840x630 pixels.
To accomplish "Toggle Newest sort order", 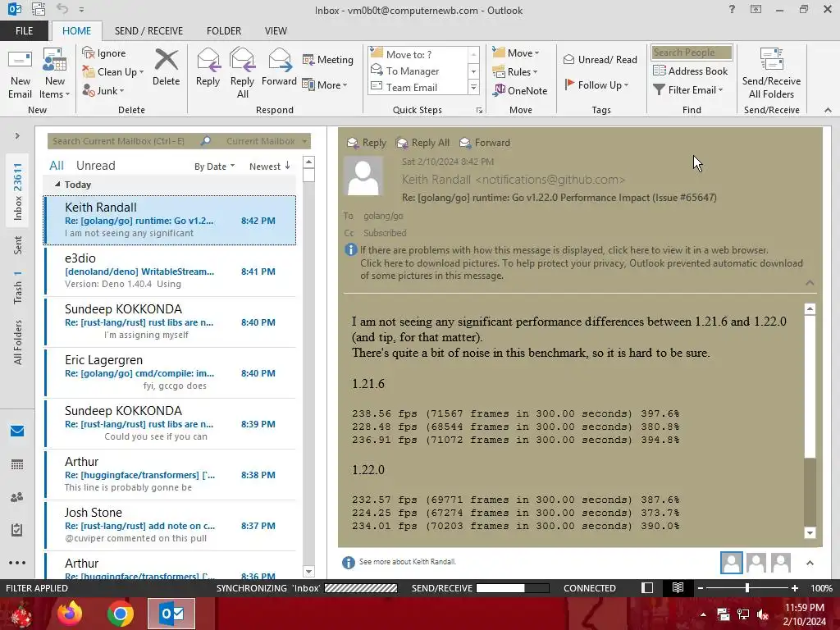I will coord(269,167).
